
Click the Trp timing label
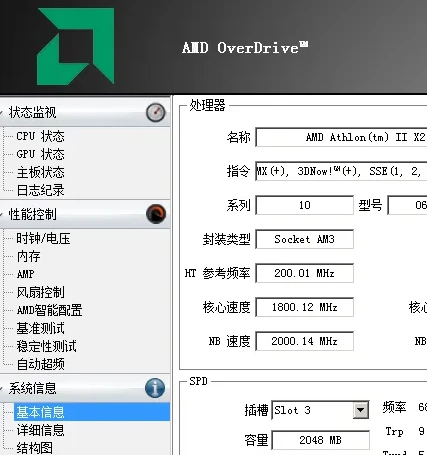(x=394, y=431)
